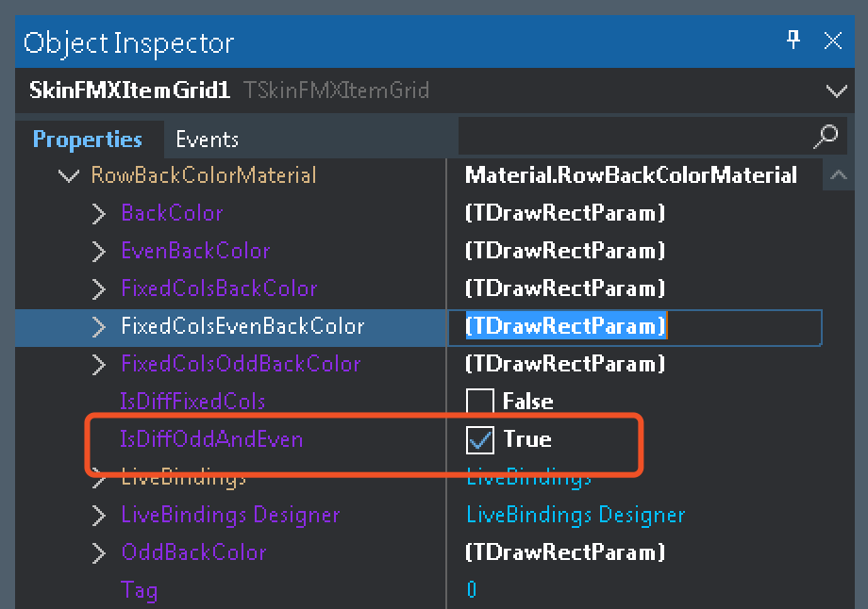
Task: Expand the LiveBindings Designer property
Action: tap(99, 516)
